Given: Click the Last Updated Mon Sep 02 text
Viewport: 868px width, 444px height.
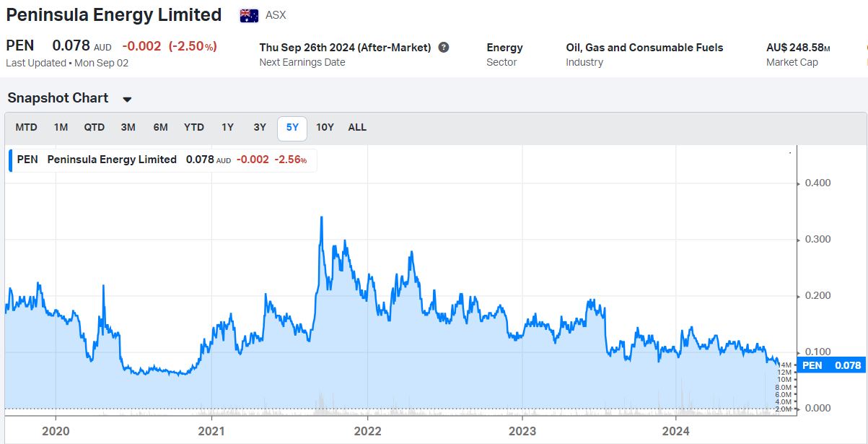Looking at the screenshot, I should 67,63.
